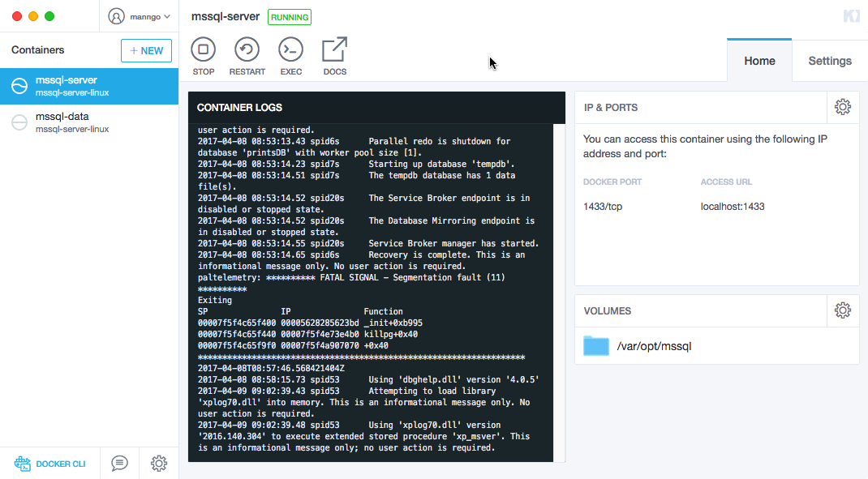Click the yellow minimize window button
Screen dimensions: 868x479
(x=33, y=16)
